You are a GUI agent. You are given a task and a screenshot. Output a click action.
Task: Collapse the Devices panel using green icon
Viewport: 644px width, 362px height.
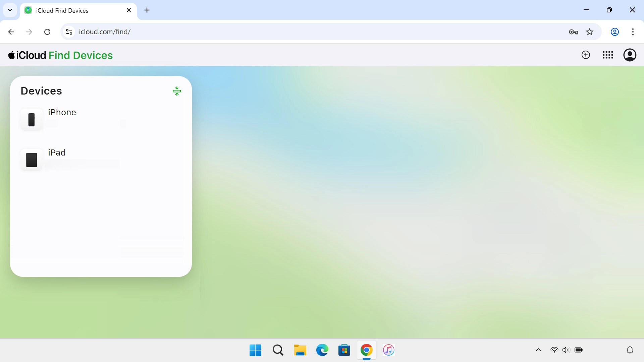pyautogui.click(x=177, y=91)
